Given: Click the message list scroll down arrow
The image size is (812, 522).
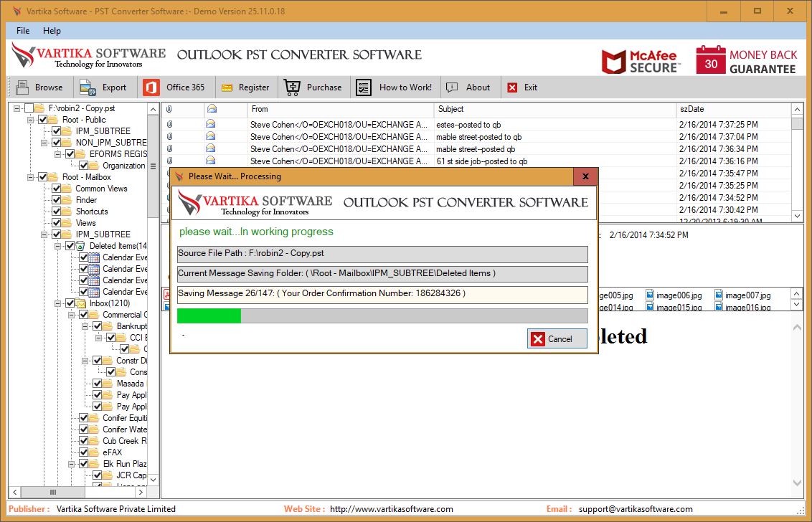Looking at the screenshot, I should 797,215.
